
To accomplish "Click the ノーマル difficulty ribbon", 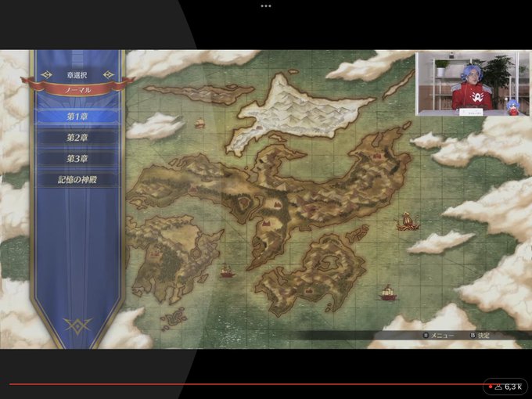I will point(77,89).
